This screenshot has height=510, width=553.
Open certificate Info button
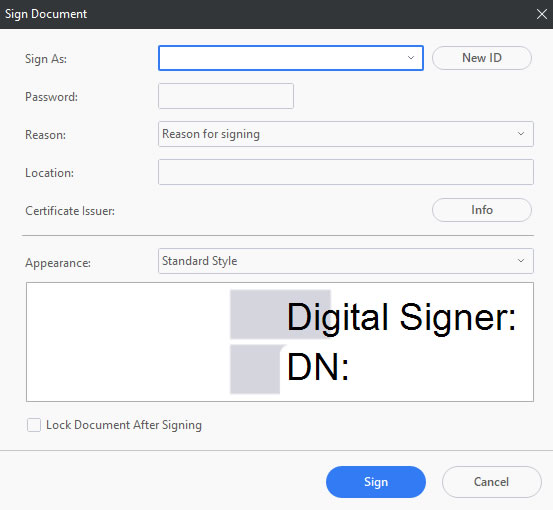tap(482, 210)
